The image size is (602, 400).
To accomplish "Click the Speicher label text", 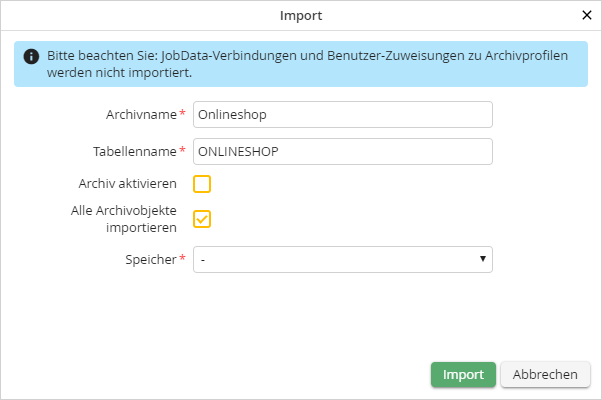I will [x=149, y=260].
